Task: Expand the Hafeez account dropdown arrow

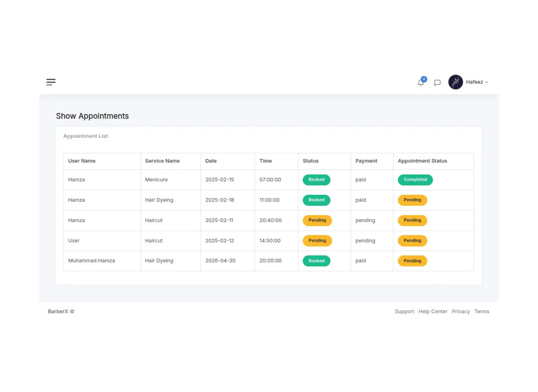Action: [487, 82]
